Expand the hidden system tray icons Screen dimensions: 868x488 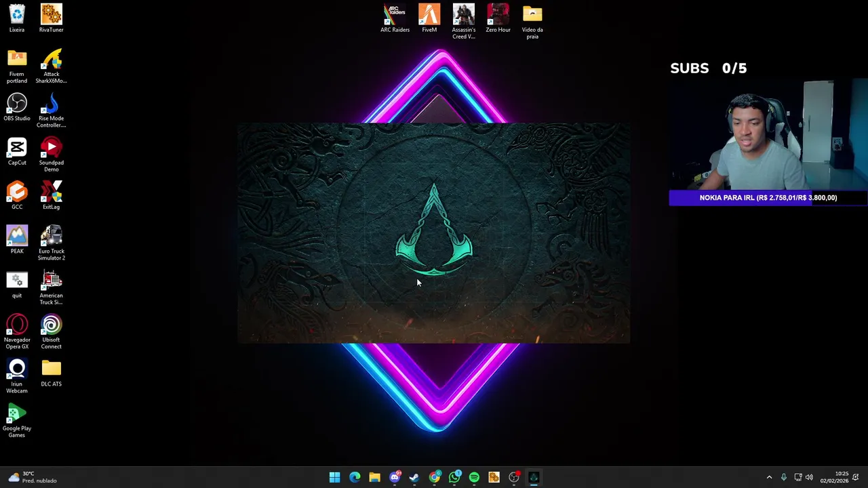[x=769, y=477]
